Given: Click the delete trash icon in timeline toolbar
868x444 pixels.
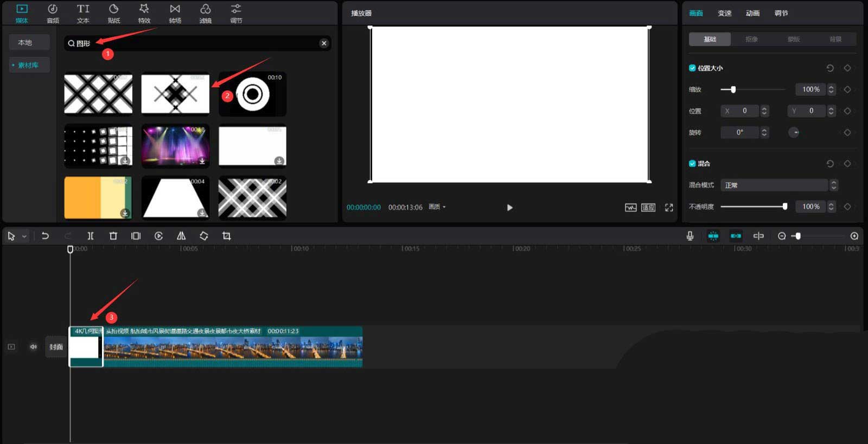Looking at the screenshot, I should 113,236.
